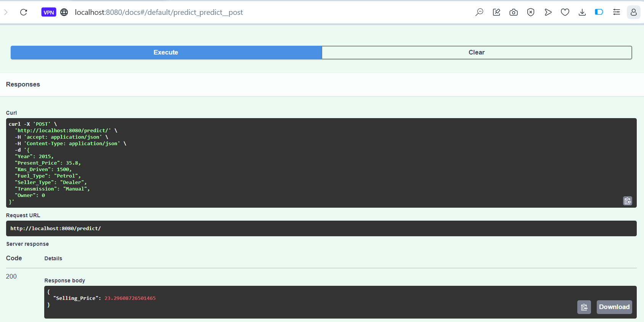
Task: Click the curl -X 'POST' line
Action: (33, 124)
